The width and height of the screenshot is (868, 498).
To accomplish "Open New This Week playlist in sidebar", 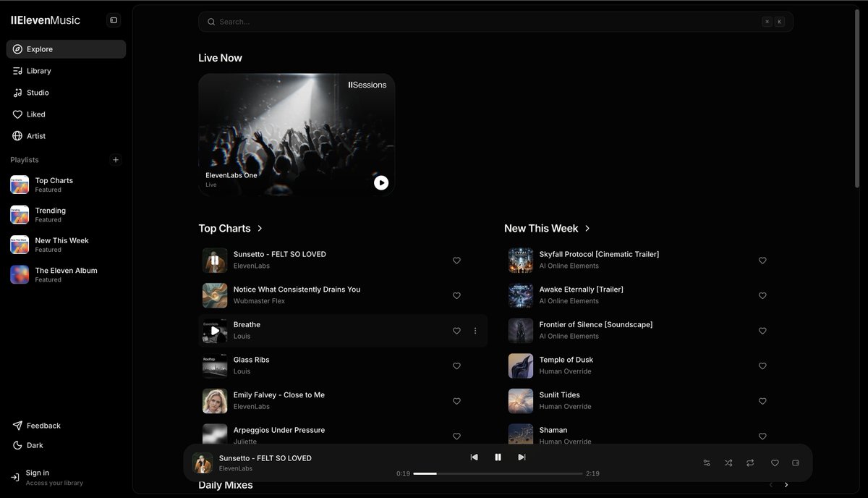I will point(66,245).
